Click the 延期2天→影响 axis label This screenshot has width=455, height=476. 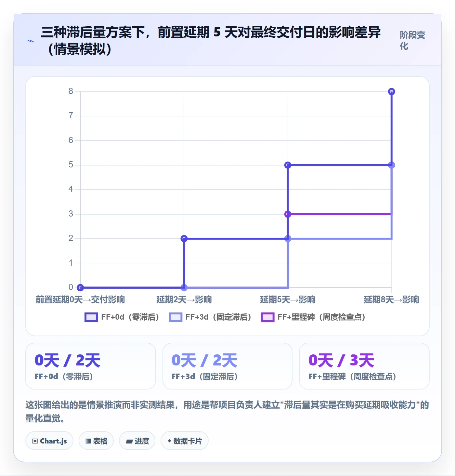[x=184, y=299]
